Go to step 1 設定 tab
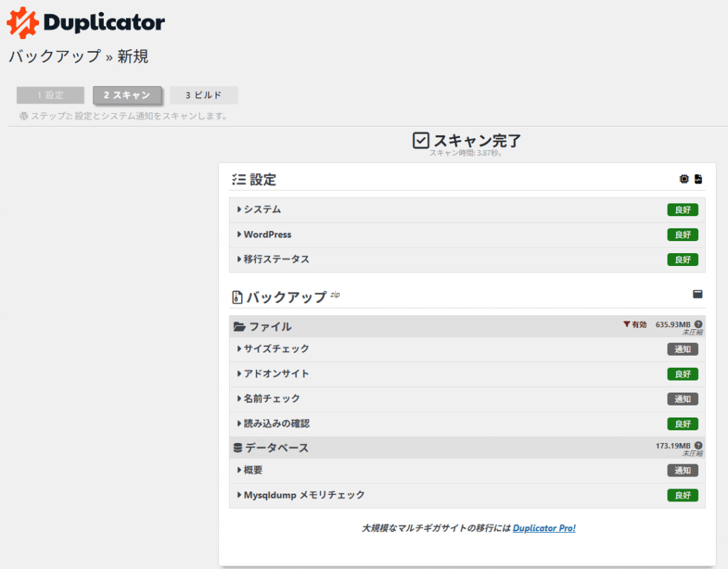This screenshot has width=728, height=569. pyautogui.click(x=50, y=95)
